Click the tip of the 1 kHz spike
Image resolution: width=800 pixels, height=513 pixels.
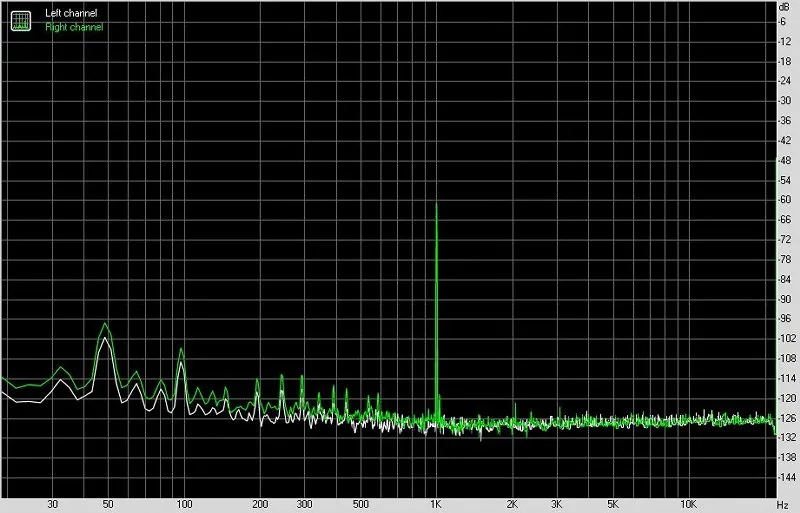coord(436,204)
